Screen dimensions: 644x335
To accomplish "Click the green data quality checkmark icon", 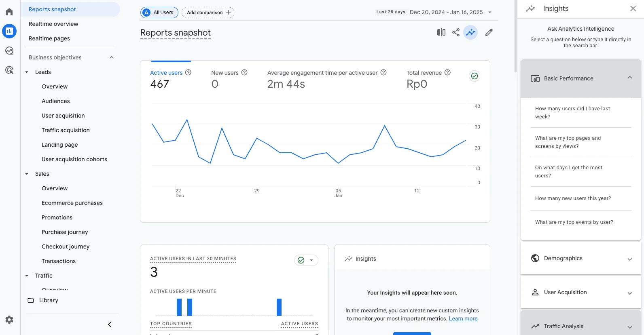I will (475, 76).
